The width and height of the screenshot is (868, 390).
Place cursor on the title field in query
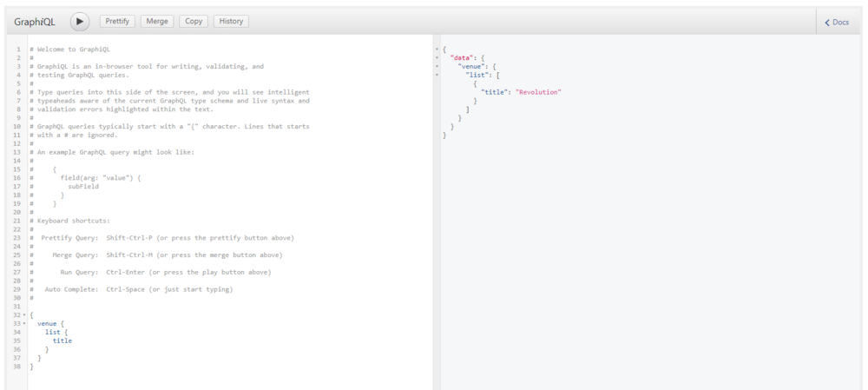(62, 340)
